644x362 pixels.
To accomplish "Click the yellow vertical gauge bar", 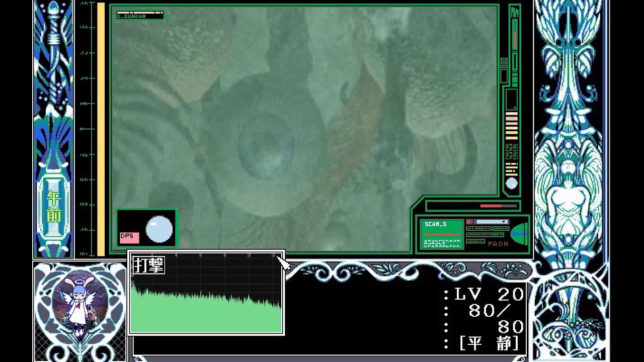I will point(101,130).
